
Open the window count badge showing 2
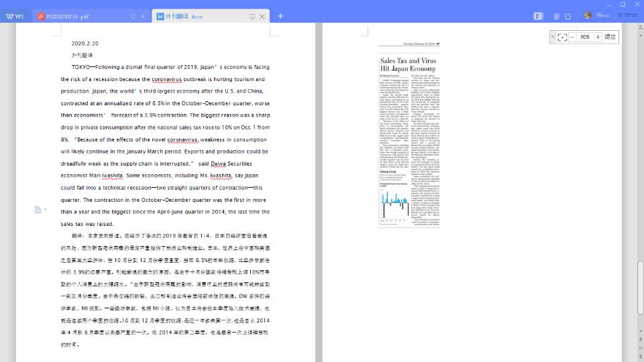[538, 16]
